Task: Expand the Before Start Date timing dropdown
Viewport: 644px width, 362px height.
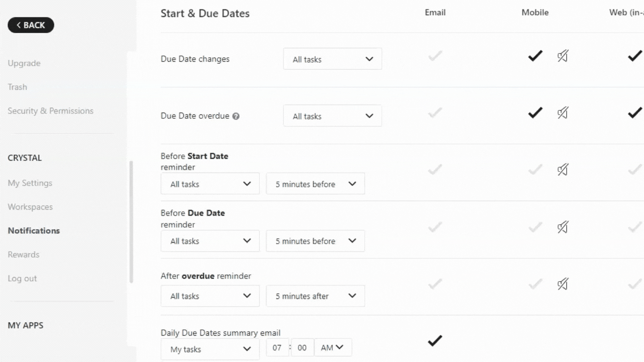Action: click(315, 184)
